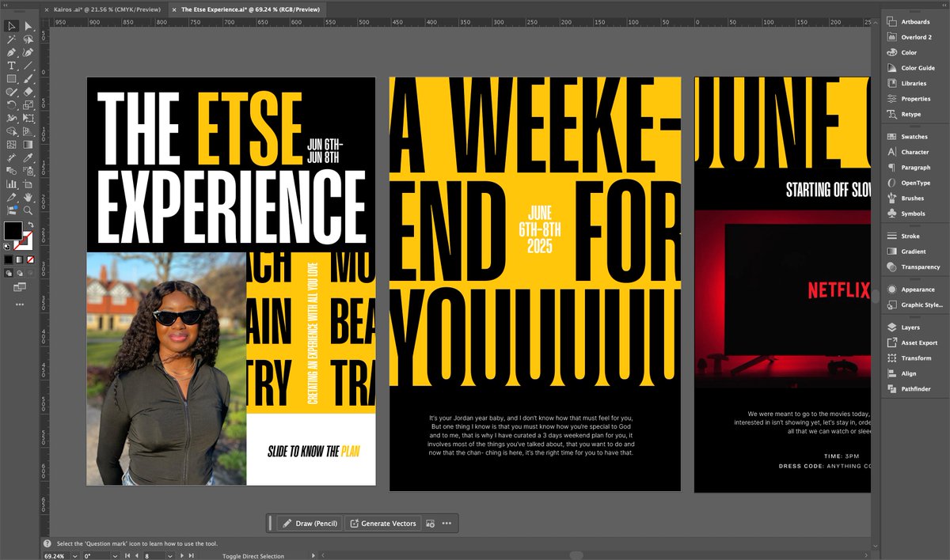Viewport: 950px width, 560px height.
Task: Select the Eyedropper tool
Action: click(x=28, y=157)
